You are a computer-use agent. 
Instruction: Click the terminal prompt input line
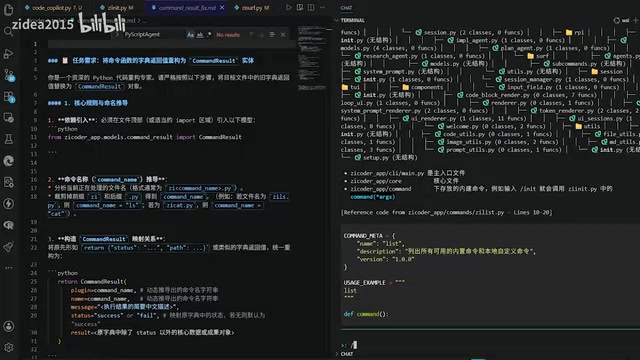[490, 345]
